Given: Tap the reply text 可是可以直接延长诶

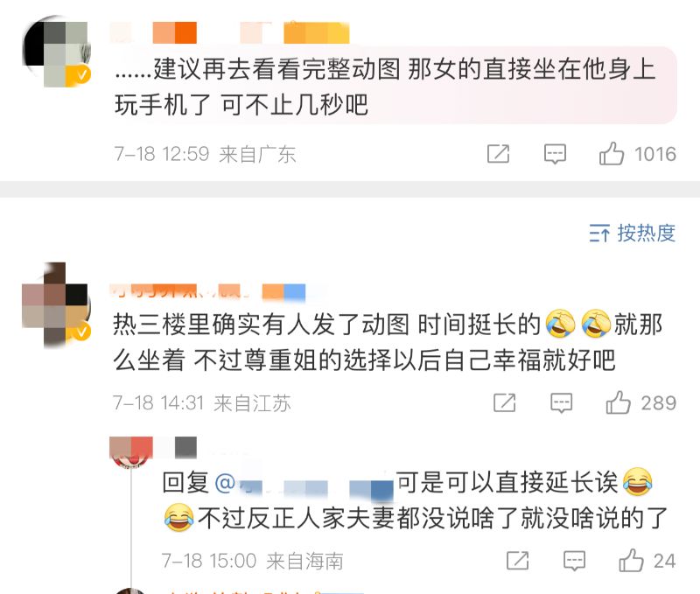Looking at the screenshot, I should point(507,482).
